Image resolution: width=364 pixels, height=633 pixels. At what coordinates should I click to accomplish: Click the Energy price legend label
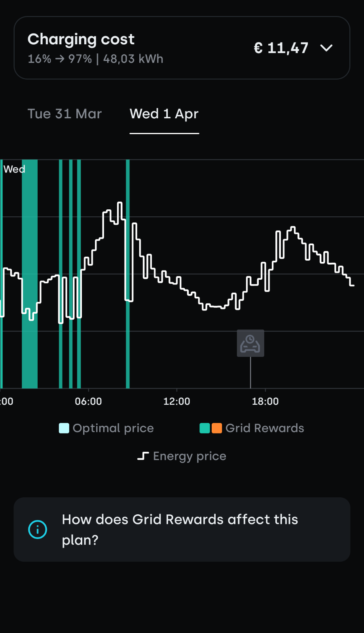tap(190, 456)
